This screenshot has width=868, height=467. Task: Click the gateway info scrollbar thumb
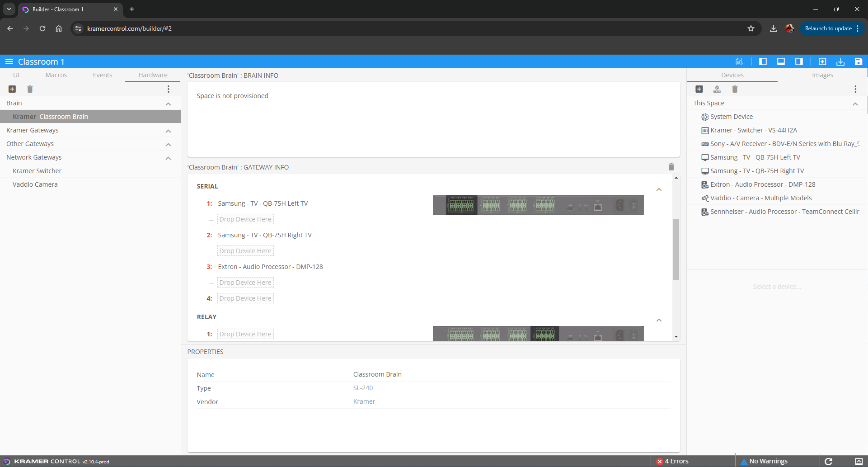tap(676, 250)
